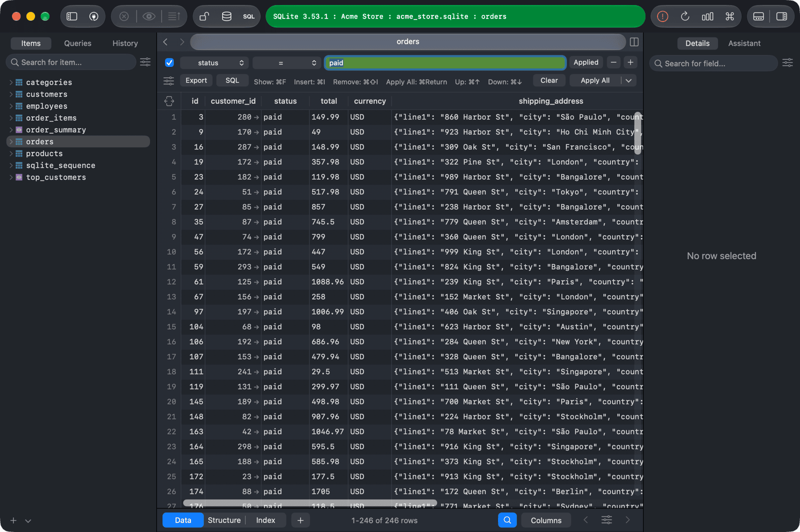800x532 pixels.
Task: Select the order_summary view item
Action: (x=56, y=130)
